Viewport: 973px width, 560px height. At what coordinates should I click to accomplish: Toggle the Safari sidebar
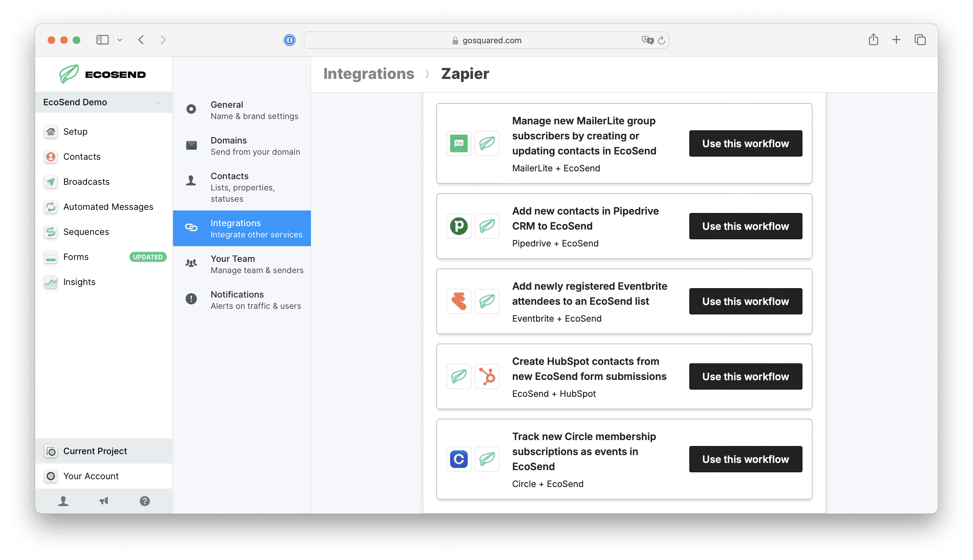[103, 39]
